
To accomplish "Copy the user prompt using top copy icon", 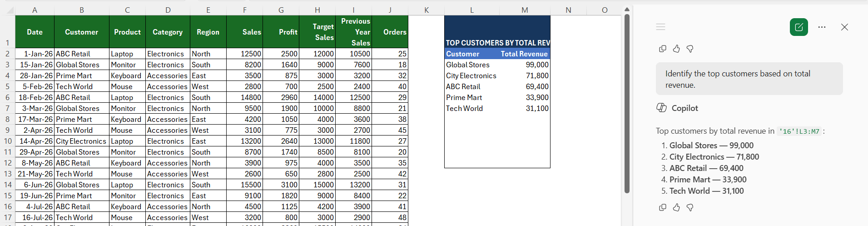I will [663, 49].
